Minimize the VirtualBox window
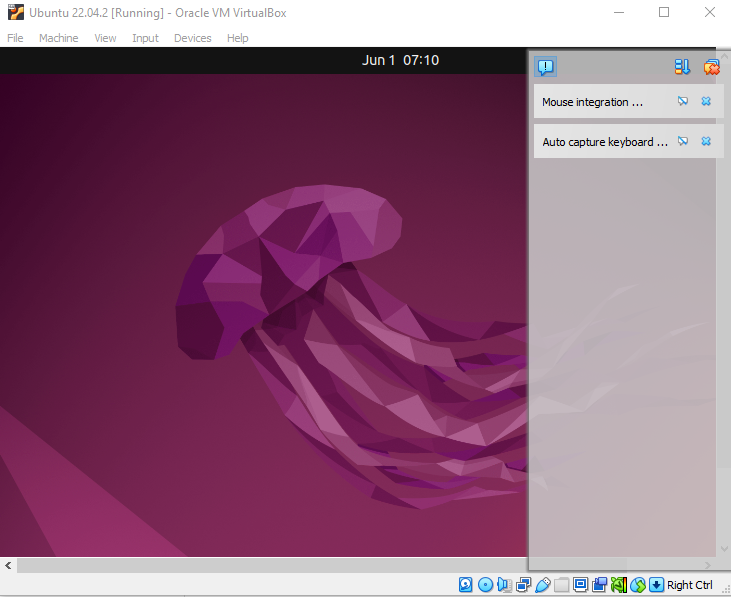This screenshot has width=731, height=597. (619, 12)
